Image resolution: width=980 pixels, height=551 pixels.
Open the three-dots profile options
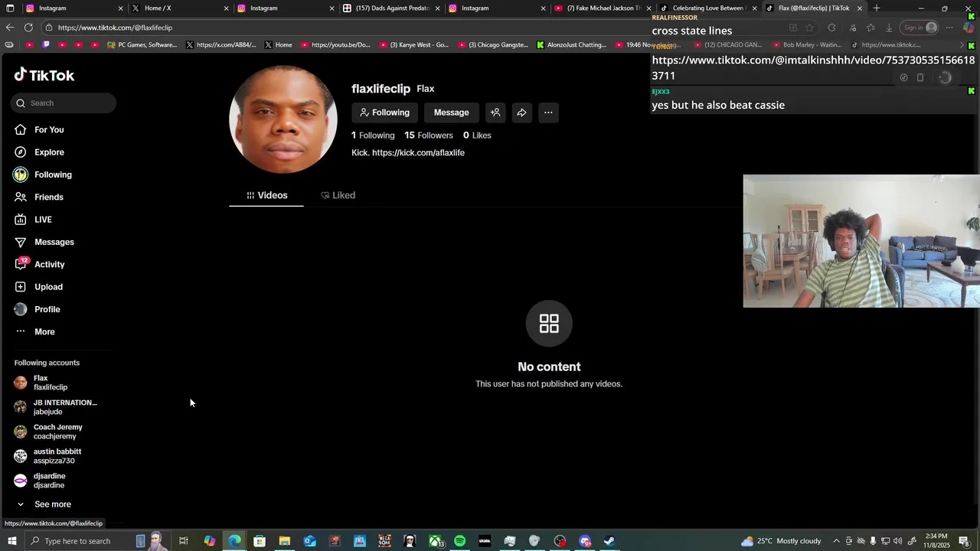click(x=548, y=112)
